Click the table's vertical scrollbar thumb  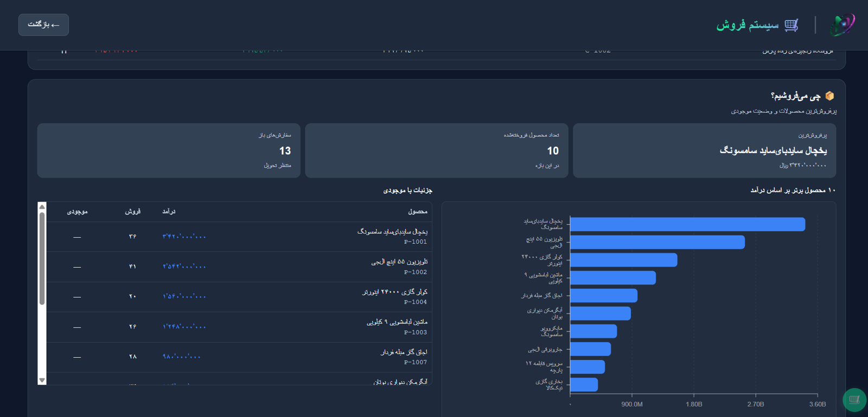42,258
